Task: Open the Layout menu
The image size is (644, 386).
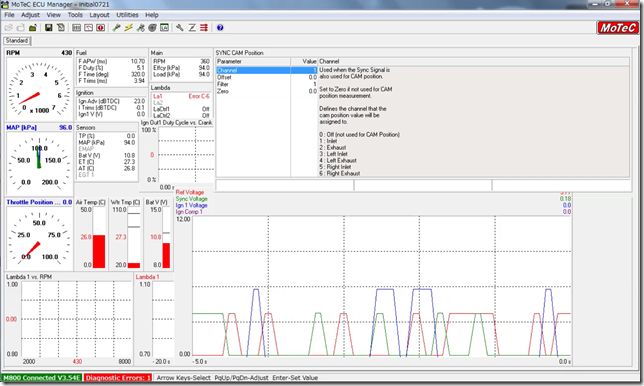Action: [x=99, y=15]
